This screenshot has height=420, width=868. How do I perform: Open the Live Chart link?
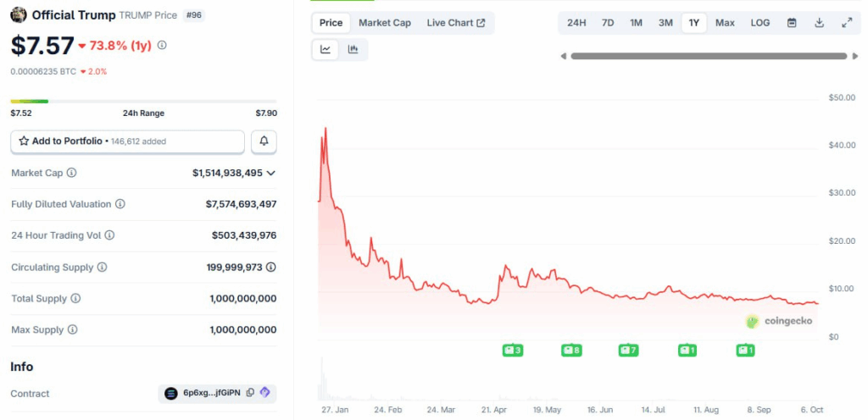coord(456,23)
